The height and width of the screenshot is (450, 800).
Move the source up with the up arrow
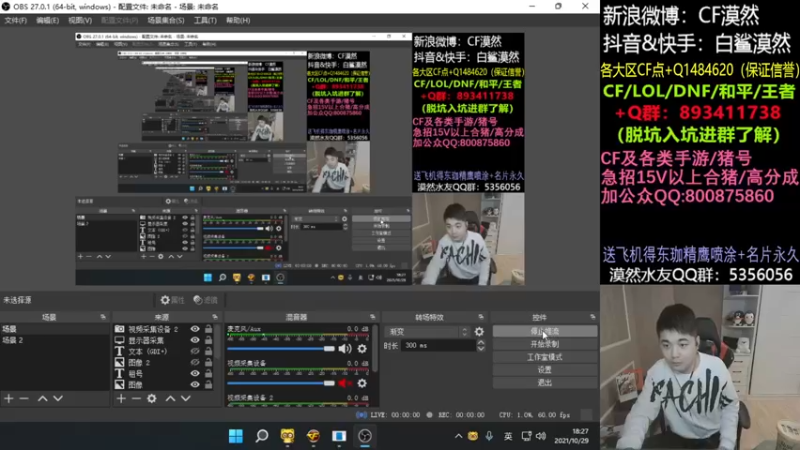pyautogui.click(x=170, y=398)
